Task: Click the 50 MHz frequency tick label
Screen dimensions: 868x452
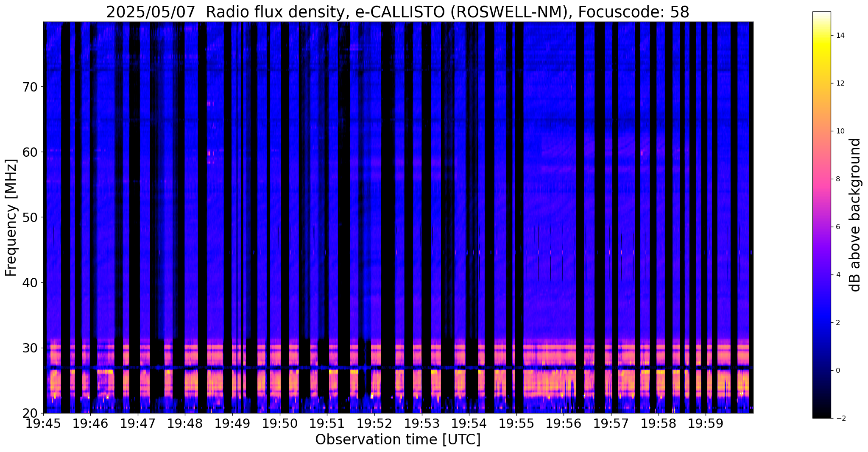Action: click(30, 217)
